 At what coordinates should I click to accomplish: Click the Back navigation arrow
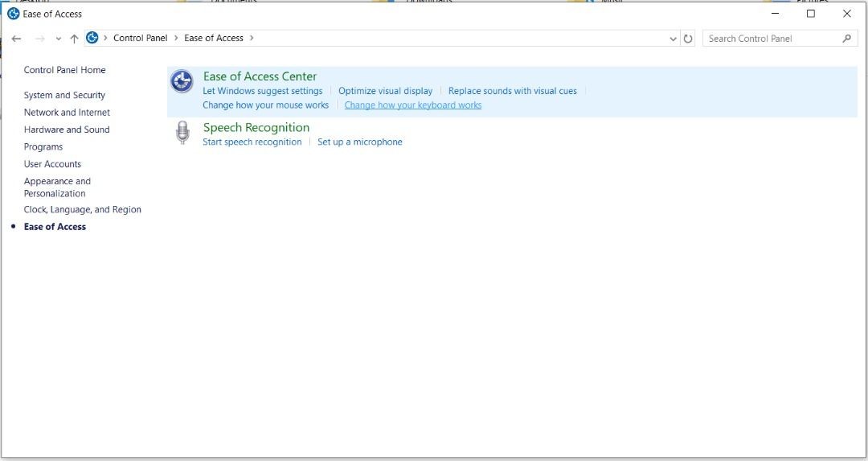pyautogui.click(x=16, y=39)
